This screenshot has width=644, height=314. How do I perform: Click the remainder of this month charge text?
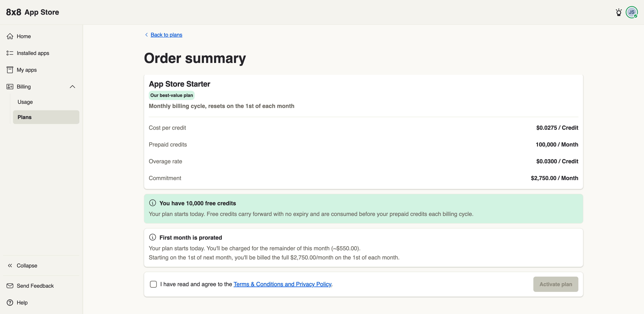coord(254,248)
